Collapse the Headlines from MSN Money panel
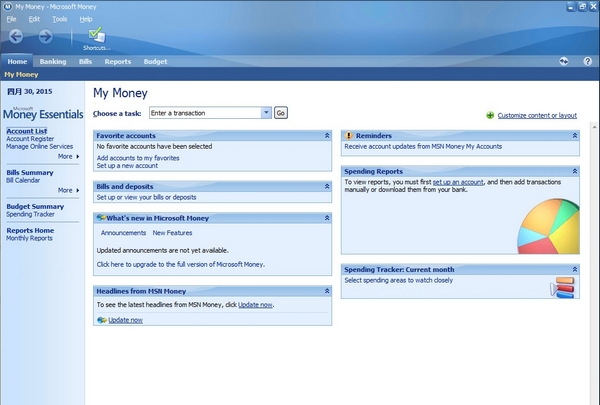The height and width of the screenshot is (405, 600). click(326, 291)
